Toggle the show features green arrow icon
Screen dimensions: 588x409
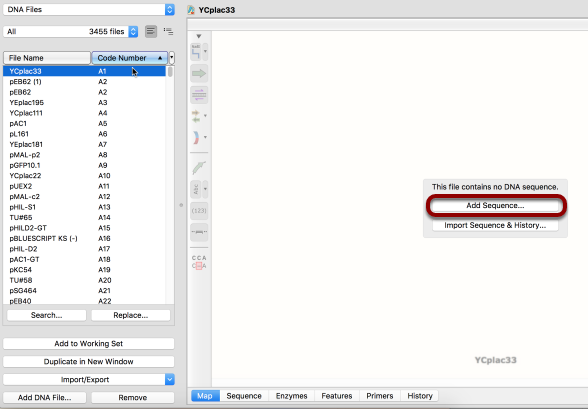[199, 73]
